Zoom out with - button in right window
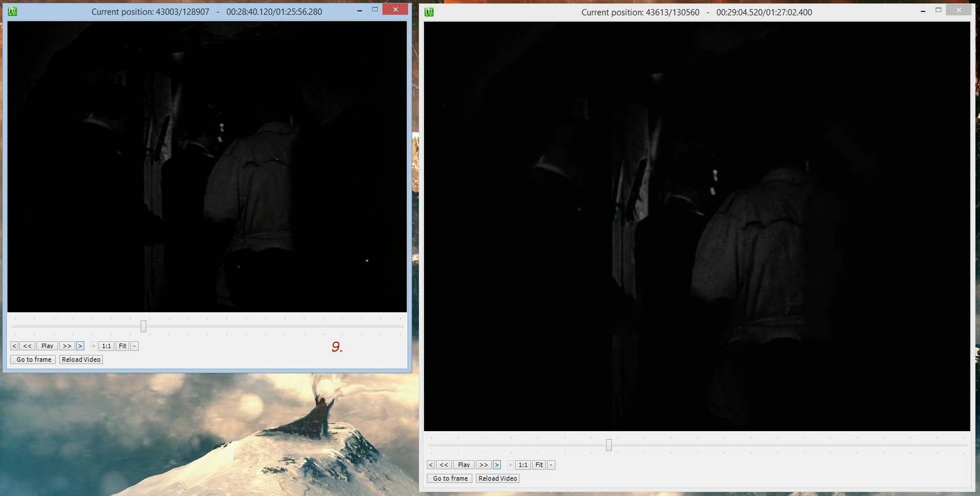The width and height of the screenshot is (980, 496). (551, 465)
